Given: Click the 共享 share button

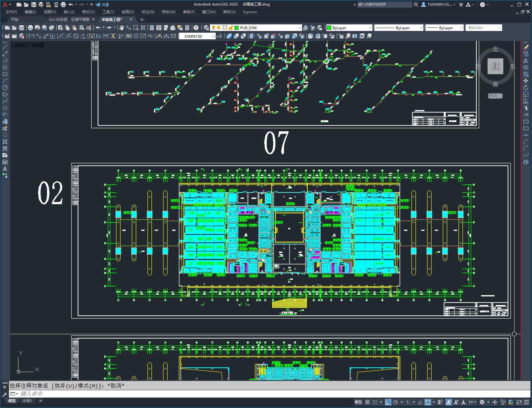Looking at the screenshot, I should coord(102,5).
